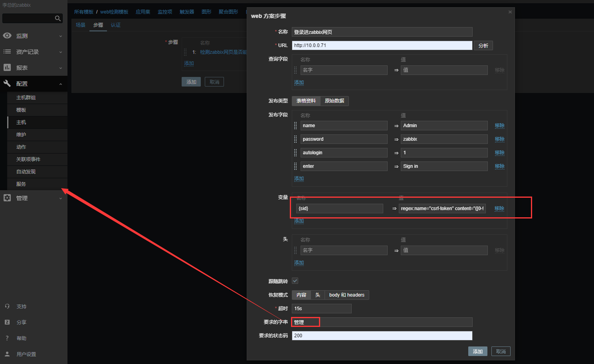Image resolution: width=594 pixels, height=364 pixels.
Task: Click the 要求的字串 input field
Action: [x=382, y=322]
